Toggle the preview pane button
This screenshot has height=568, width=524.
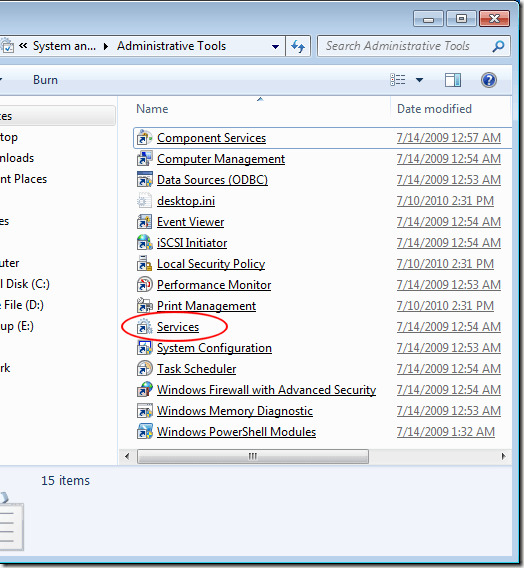pos(453,80)
